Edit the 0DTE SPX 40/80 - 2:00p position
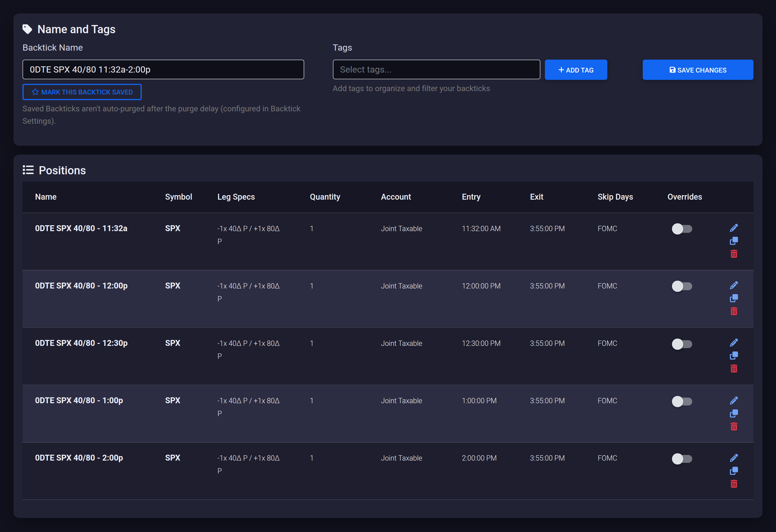This screenshot has width=776, height=532. [734, 458]
